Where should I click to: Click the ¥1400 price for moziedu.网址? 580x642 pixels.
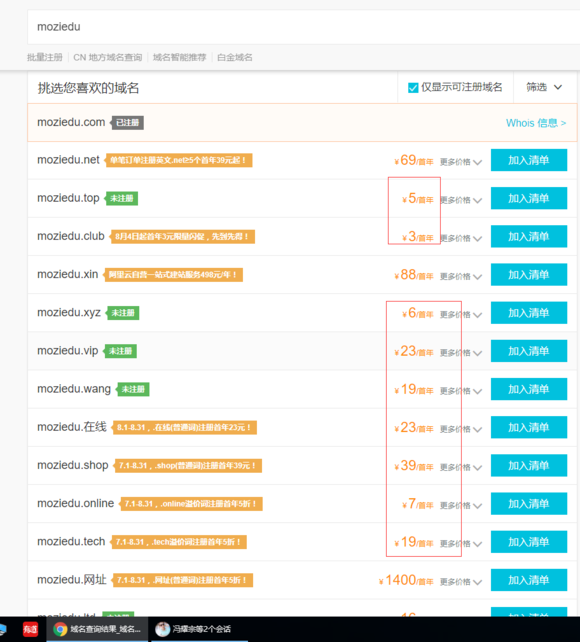pyautogui.click(x=406, y=580)
